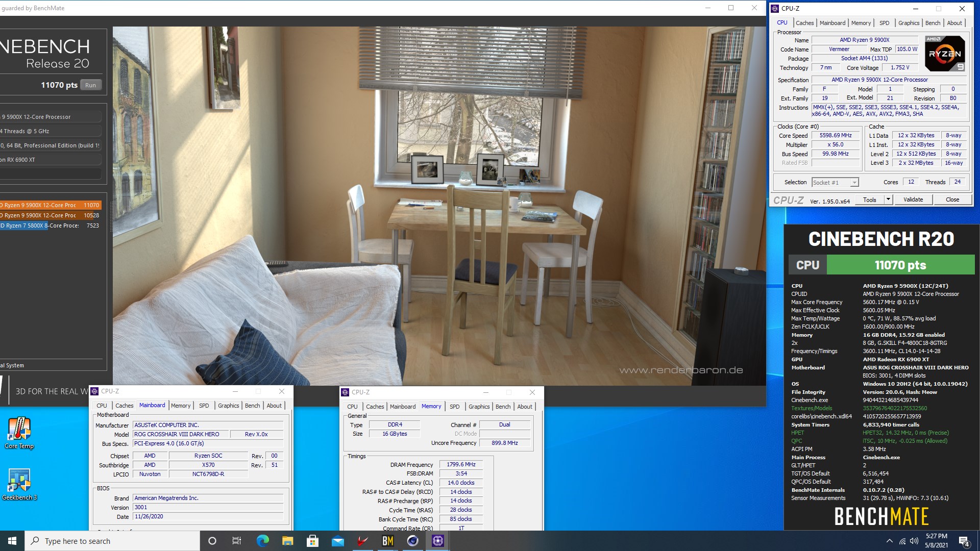This screenshot has height=551, width=980.
Task: Click the Validate button in CPU-Z
Action: [913, 199]
